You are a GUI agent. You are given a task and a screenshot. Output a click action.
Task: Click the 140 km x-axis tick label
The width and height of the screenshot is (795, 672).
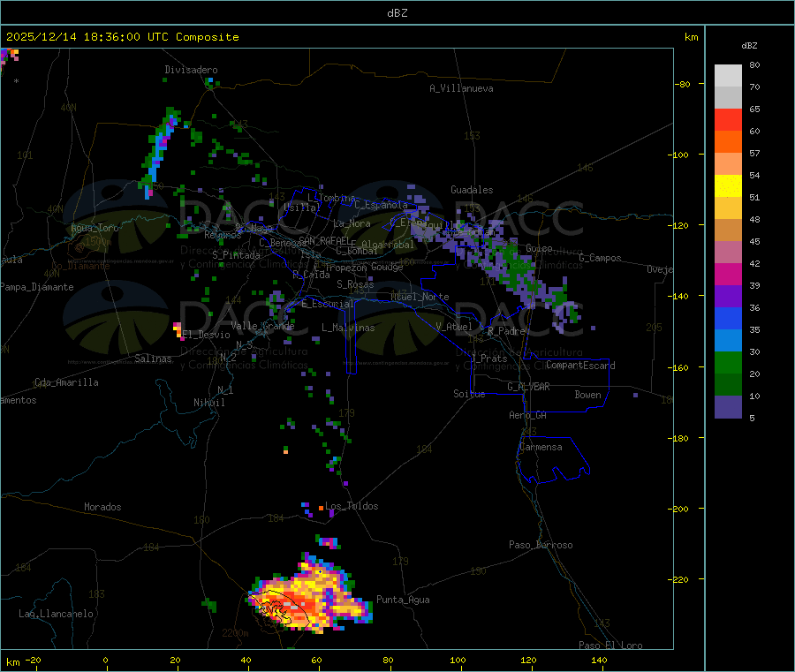point(599,660)
